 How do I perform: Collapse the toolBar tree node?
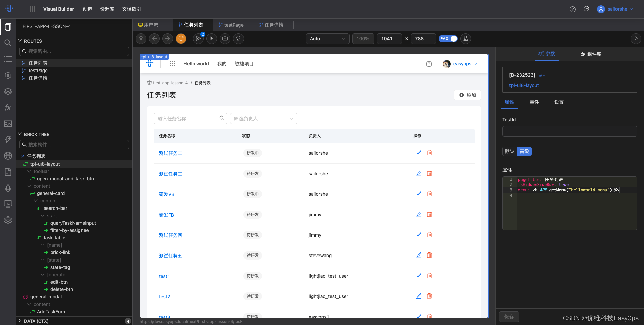[x=29, y=171]
